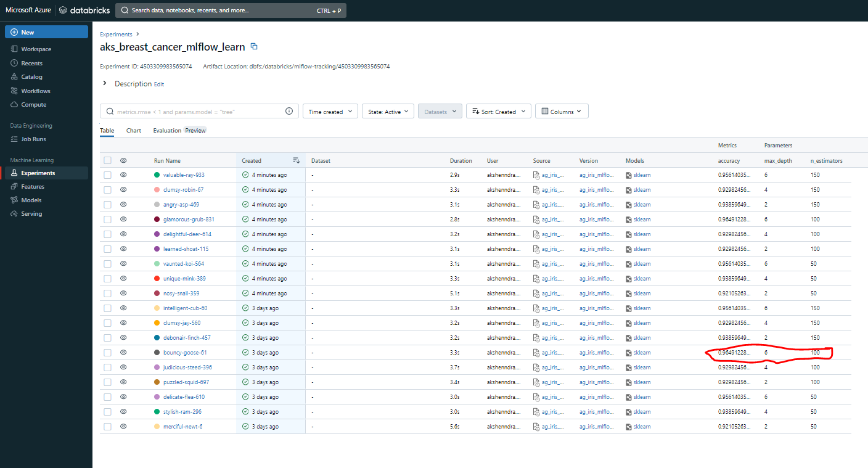Open Serving from sidebar
Viewport: 868px width, 468px height.
[x=31, y=214]
